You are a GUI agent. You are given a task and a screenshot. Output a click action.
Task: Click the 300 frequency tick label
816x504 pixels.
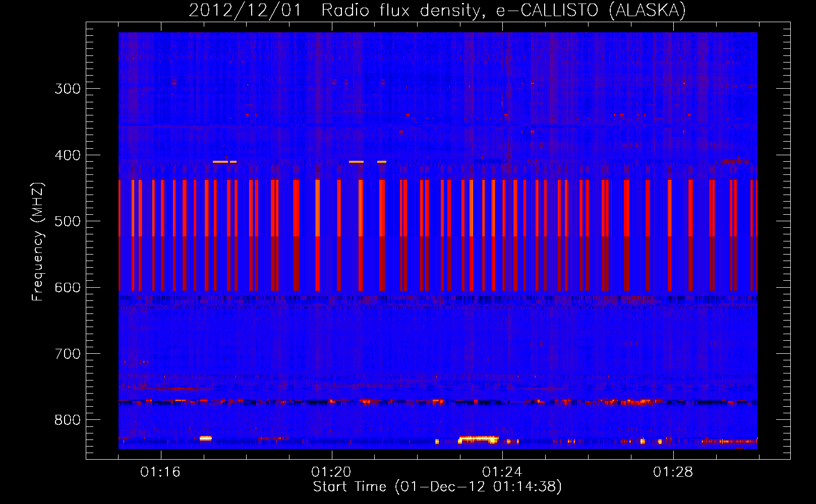(68, 89)
